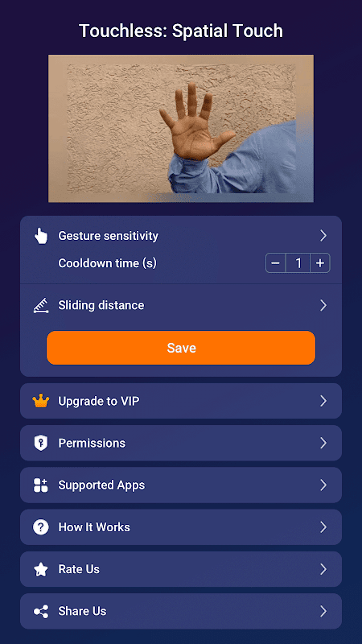This screenshot has width=362, height=644.
Task: Open Upgrade to VIP chevron arrow
Action: coord(323,401)
